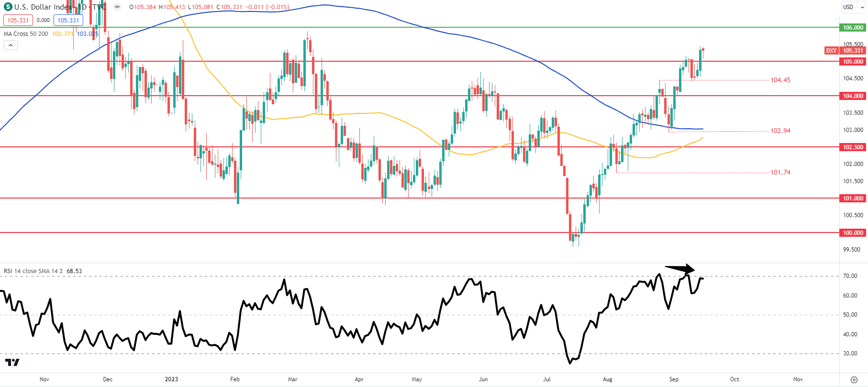This screenshot has height=387, width=868.
Task: Click the 0.000 spread value
Action: [43, 20]
